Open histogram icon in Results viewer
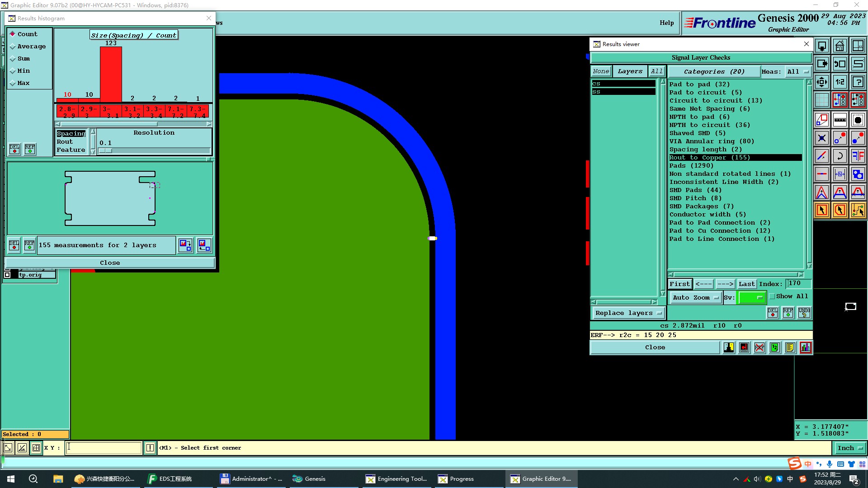 tap(805, 347)
